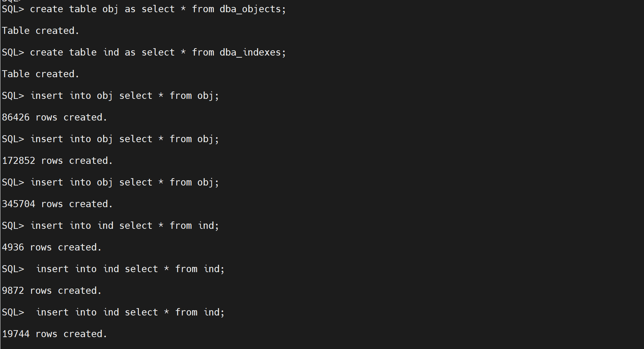The image size is (644, 349).
Task: Click the "19744 rows created." output line
Action: pos(54,334)
